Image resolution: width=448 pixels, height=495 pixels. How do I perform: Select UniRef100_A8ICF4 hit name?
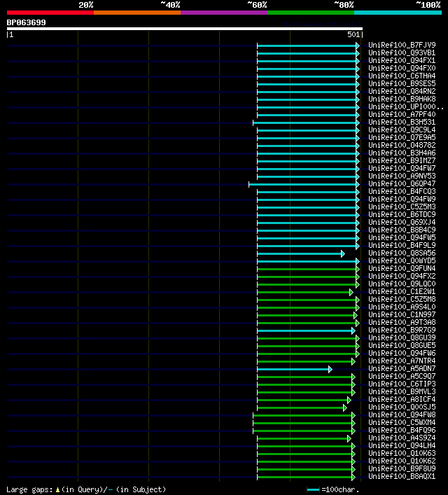[x=402, y=399]
